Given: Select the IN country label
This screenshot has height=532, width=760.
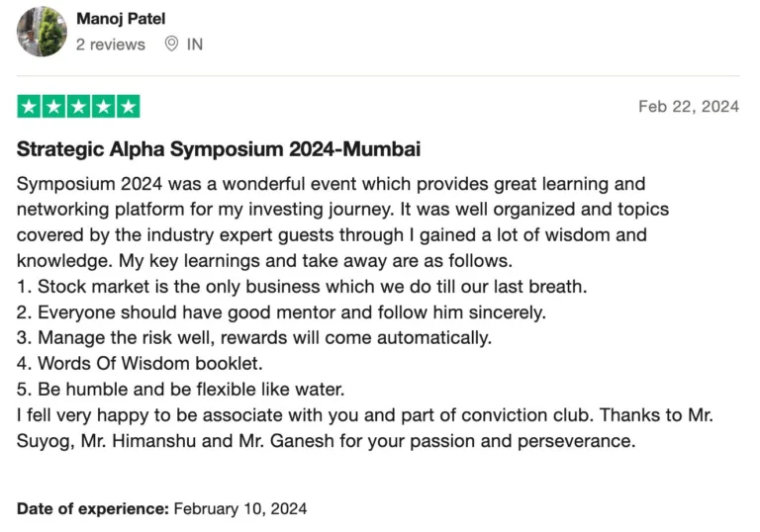Looking at the screenshot, I should (x=195, y=44).
